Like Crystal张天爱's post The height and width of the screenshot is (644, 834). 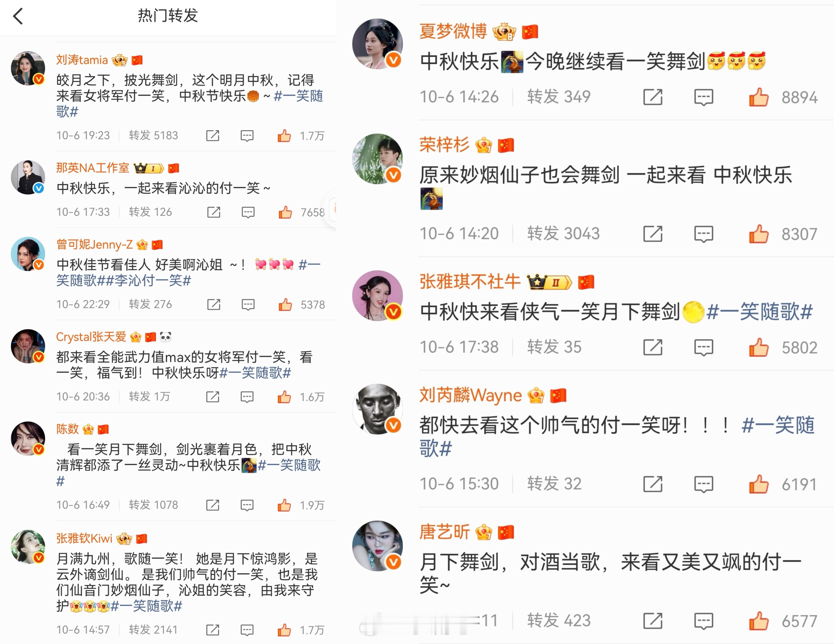[284, 397]
